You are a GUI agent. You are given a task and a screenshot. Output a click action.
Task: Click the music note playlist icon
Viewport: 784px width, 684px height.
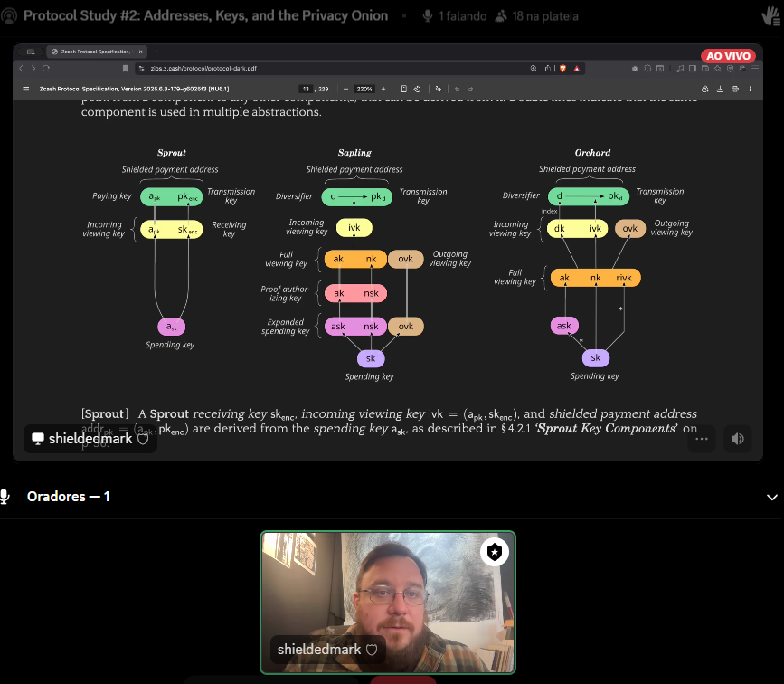tap(680, 69)
